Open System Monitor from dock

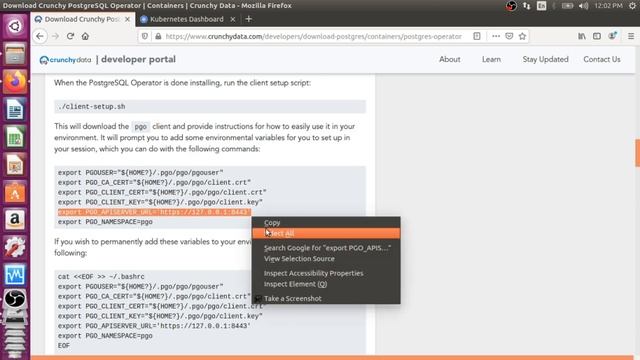click(15, 274)
